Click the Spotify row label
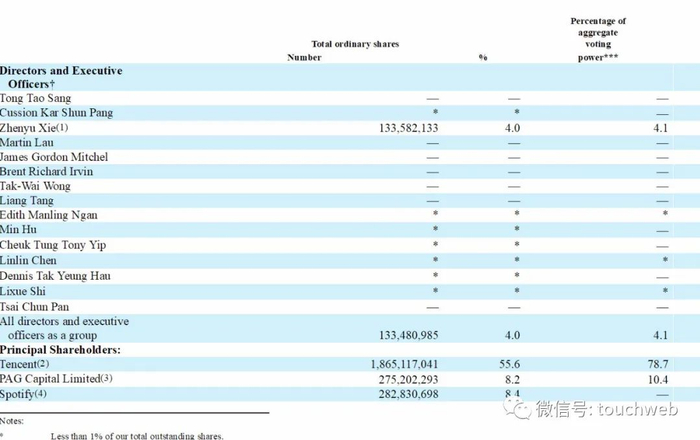 coord(17,394)
